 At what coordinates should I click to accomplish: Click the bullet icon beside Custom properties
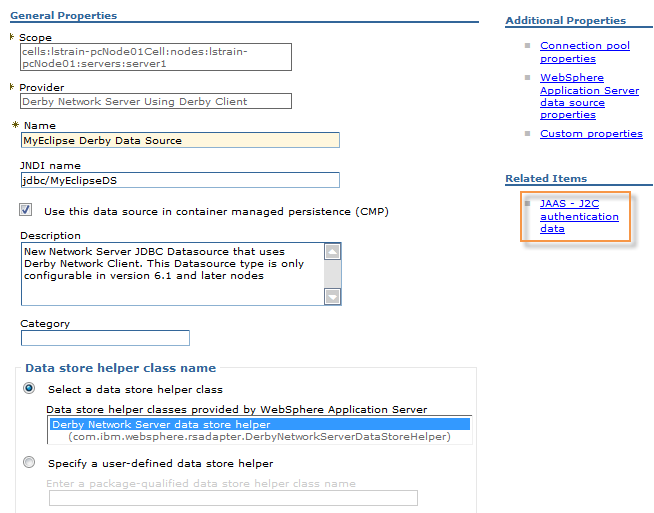coord(529,133)
